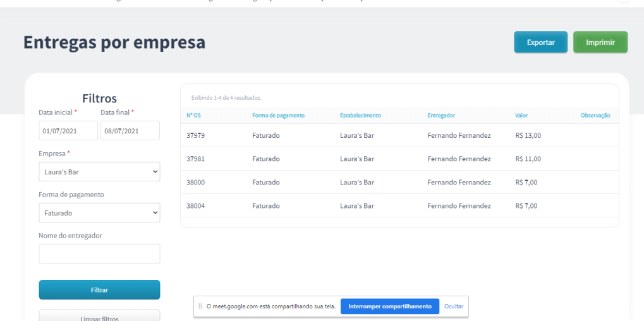Click the Estabelecimento column header

(360, 116)
